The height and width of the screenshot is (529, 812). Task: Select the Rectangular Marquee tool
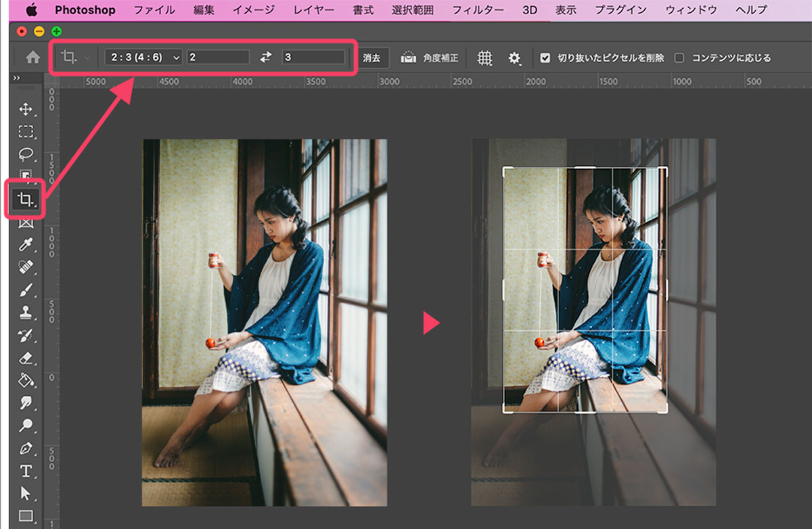tap(26, 132)
